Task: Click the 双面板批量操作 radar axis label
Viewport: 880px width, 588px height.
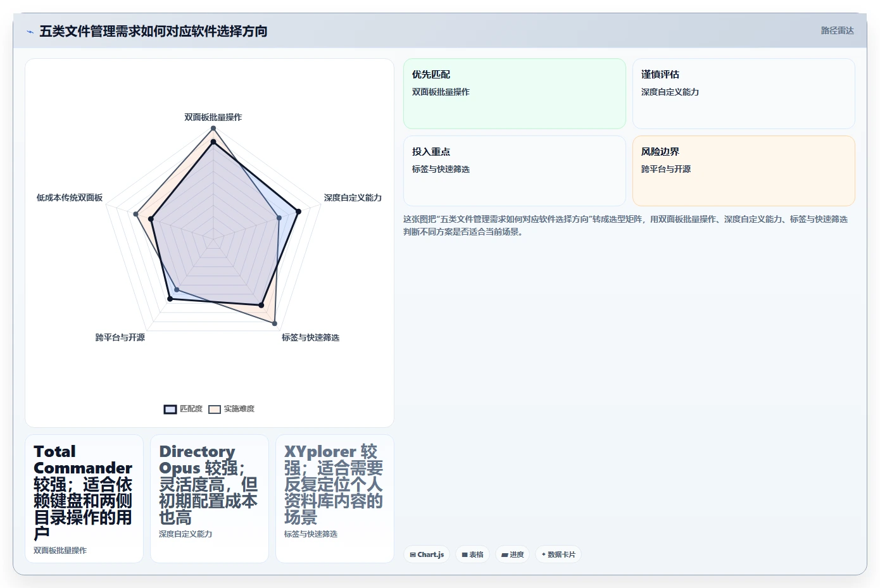Action: [213, 117]
